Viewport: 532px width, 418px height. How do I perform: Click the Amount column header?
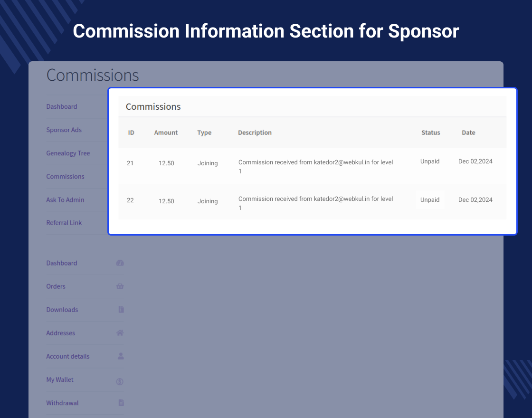(x=166, y=133)
